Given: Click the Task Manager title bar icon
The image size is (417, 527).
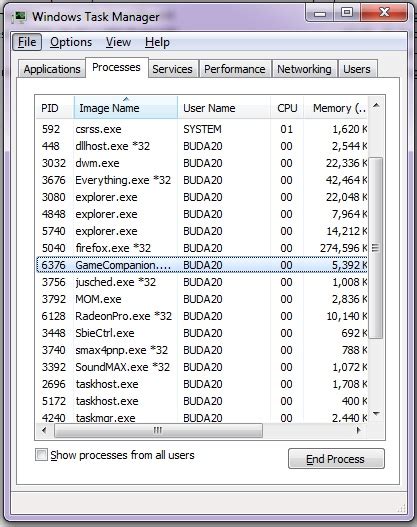Looking at the screenshot, I should click(x=19, y=16).
